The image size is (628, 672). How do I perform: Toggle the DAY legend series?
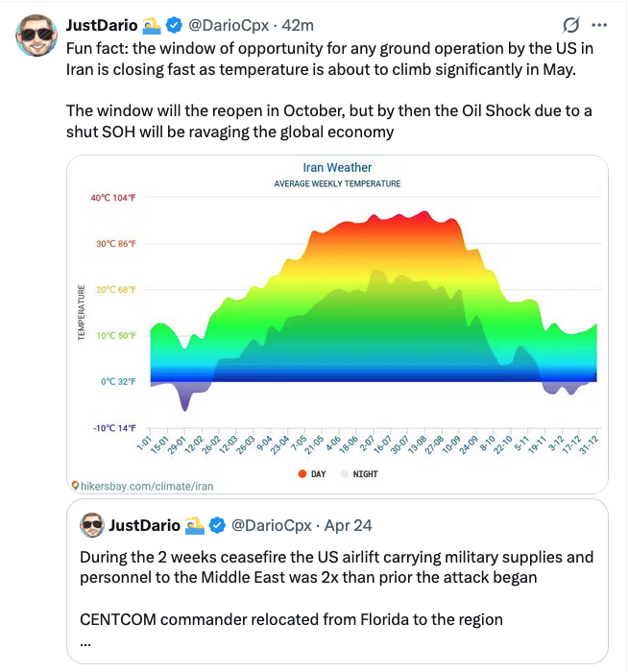pos(314,473)
